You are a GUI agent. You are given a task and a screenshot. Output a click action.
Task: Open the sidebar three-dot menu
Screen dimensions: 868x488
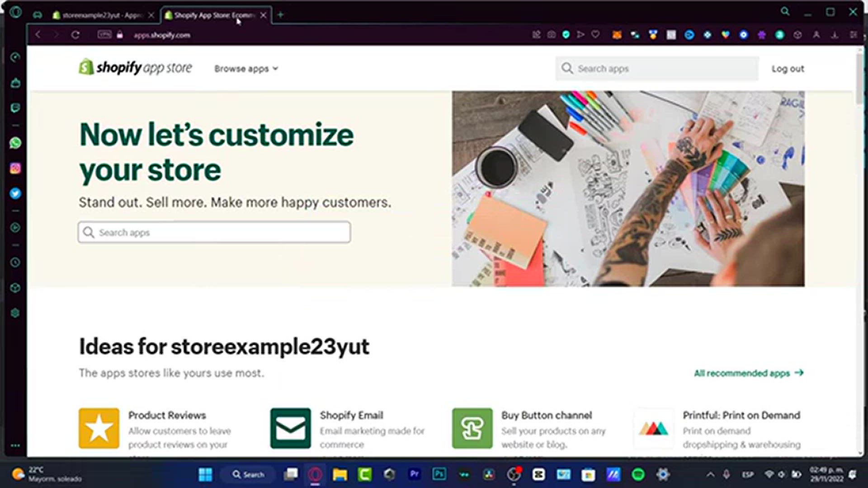[x=15, y=446]
